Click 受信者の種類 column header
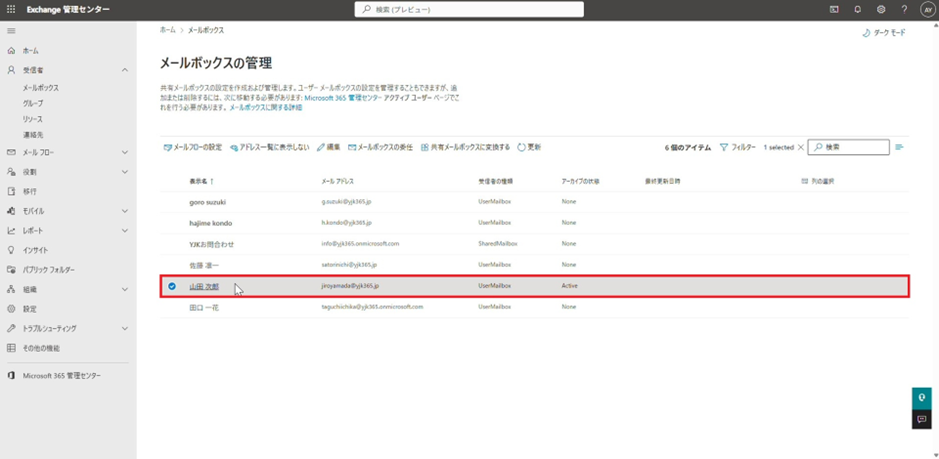 (x=495, y=180)
